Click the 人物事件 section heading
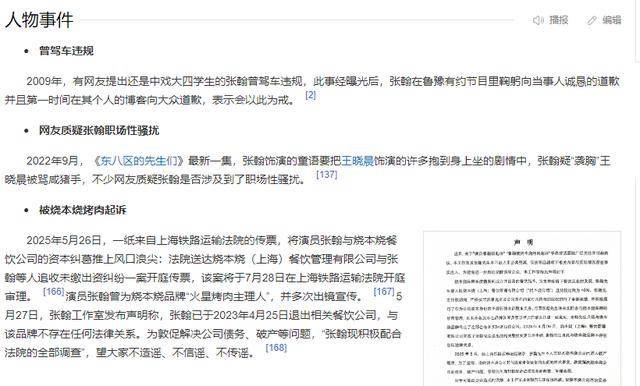The width and height of the screenshot is (640, 386). pos(39,20)
